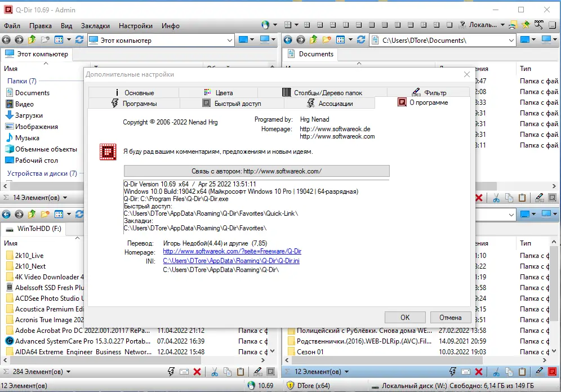Click the new folder icon in top-left pane
The image size is (561, 392).
click(45, 39)
